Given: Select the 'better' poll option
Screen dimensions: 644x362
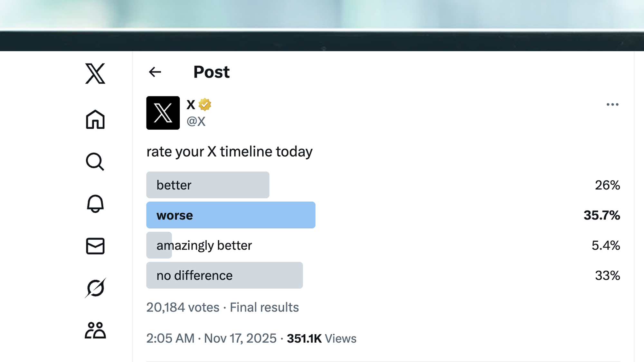Looking at the screenshot, I should click(x=208, y=185).
